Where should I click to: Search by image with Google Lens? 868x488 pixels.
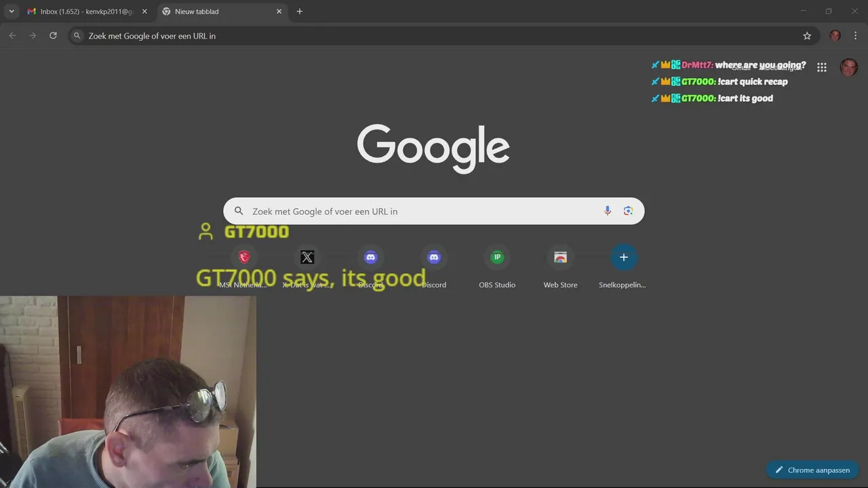[x=628, y=211]
